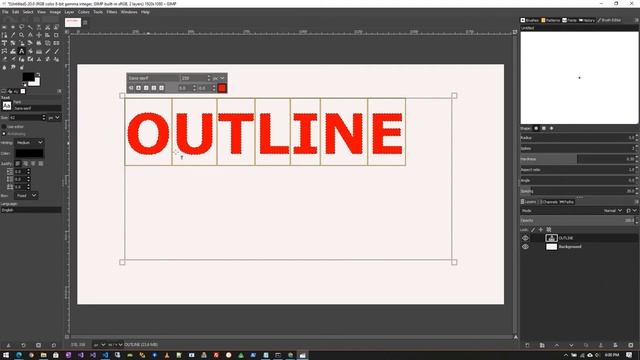Image resolution: width=640 pixels, height=360 pixels.
Task: Choose square brush shape in Brush Editor
Action: pos(544,128)
